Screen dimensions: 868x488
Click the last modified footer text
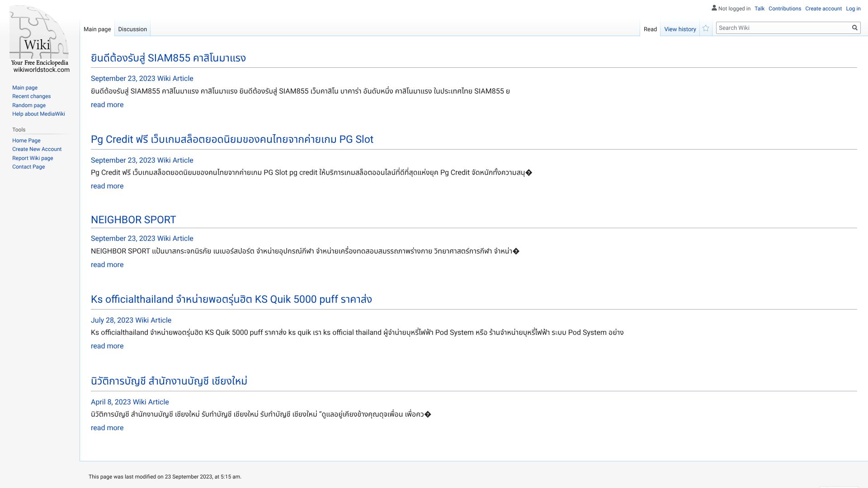(165, 477)
